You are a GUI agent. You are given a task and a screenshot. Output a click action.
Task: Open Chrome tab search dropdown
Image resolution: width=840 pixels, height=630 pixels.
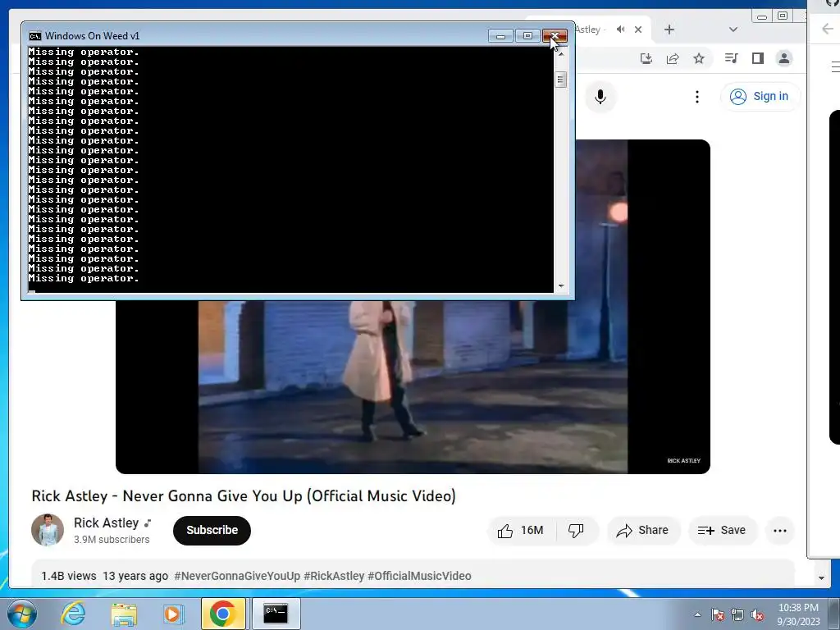pos(733,30)
